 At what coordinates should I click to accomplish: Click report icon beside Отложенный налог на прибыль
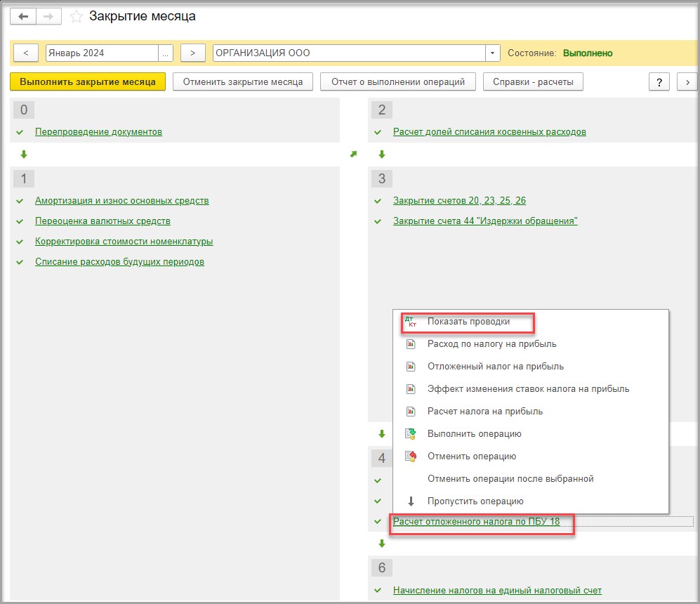pyautogui.click(x=411, y=367)
